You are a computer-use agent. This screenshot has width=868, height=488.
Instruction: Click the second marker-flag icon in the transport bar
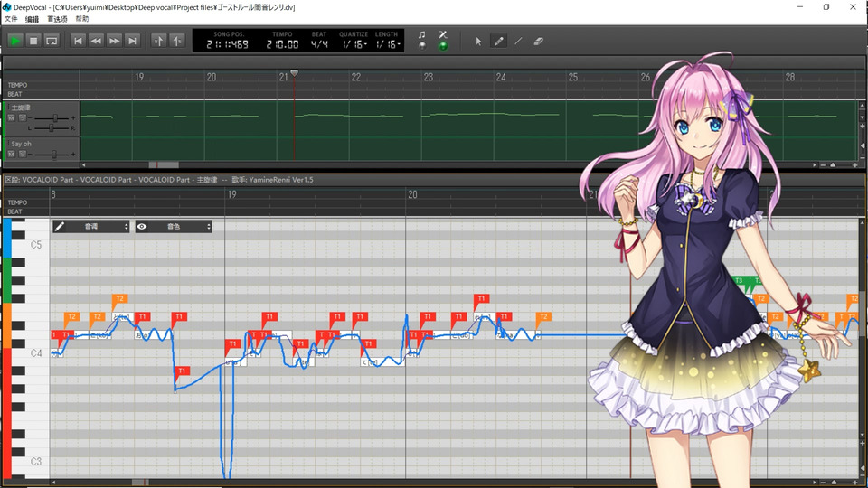(x=177, y=41)
